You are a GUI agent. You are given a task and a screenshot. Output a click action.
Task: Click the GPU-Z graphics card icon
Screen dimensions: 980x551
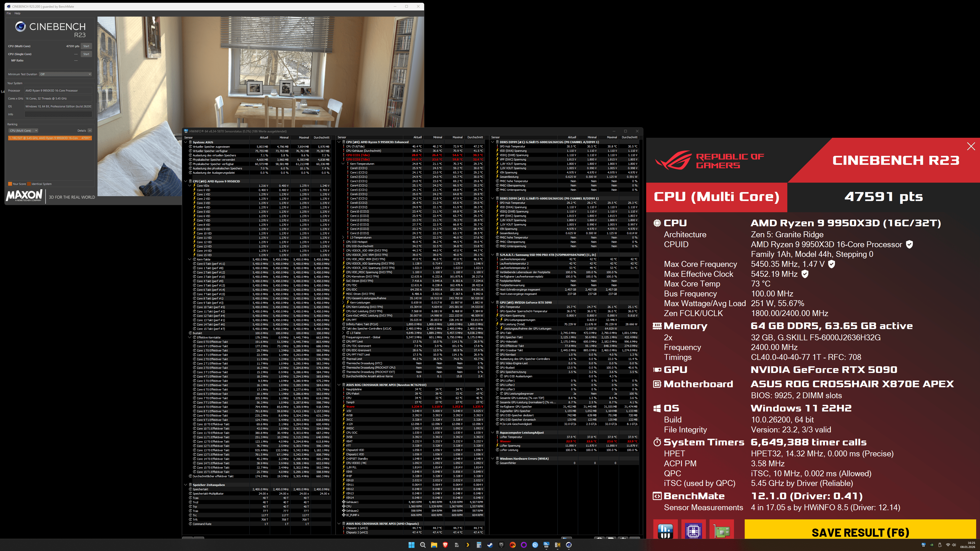[x=721, y=531]
